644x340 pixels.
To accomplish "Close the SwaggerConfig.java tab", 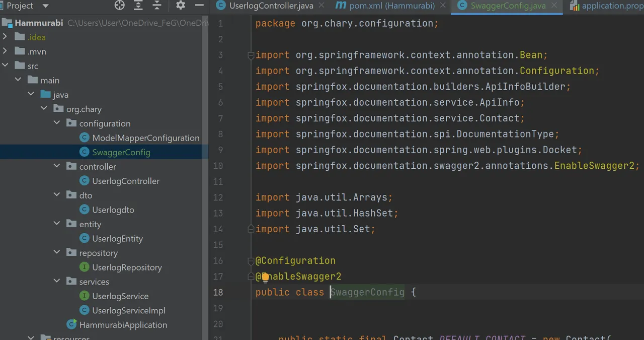I will click(x=554, y=6).
